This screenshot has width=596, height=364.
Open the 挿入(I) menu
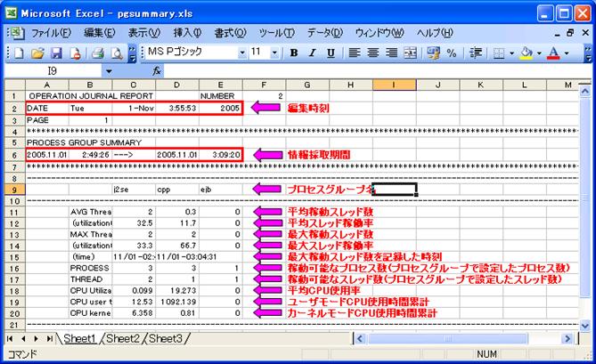coord(187,33)
